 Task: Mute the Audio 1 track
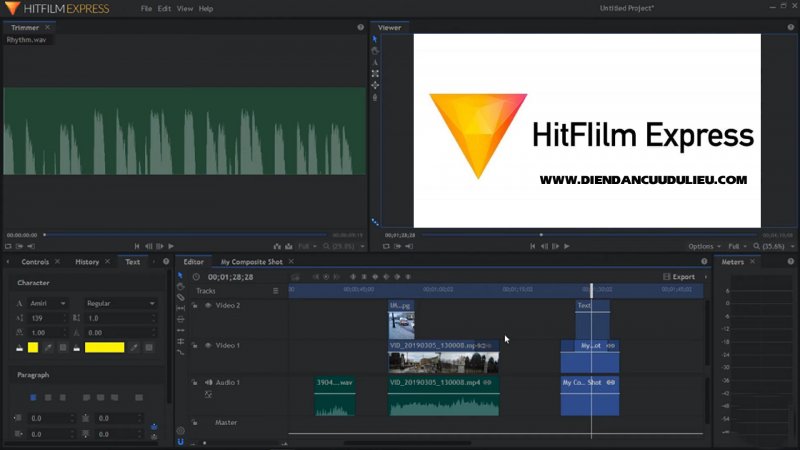pos(208,382)
